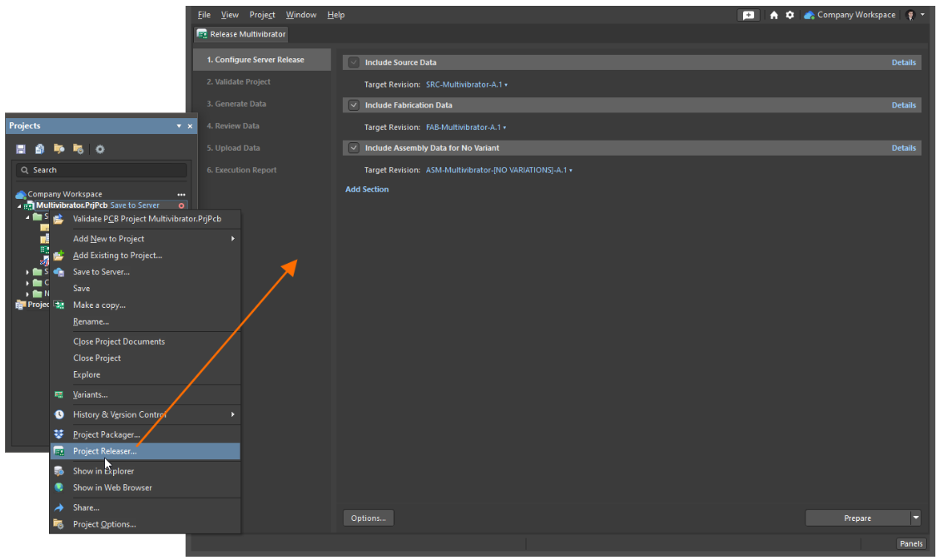Image resolution: width=937 pixels, height=560 pixels.
Task: Open preferences with top-right gear icon
Action: tap(790, 15)
